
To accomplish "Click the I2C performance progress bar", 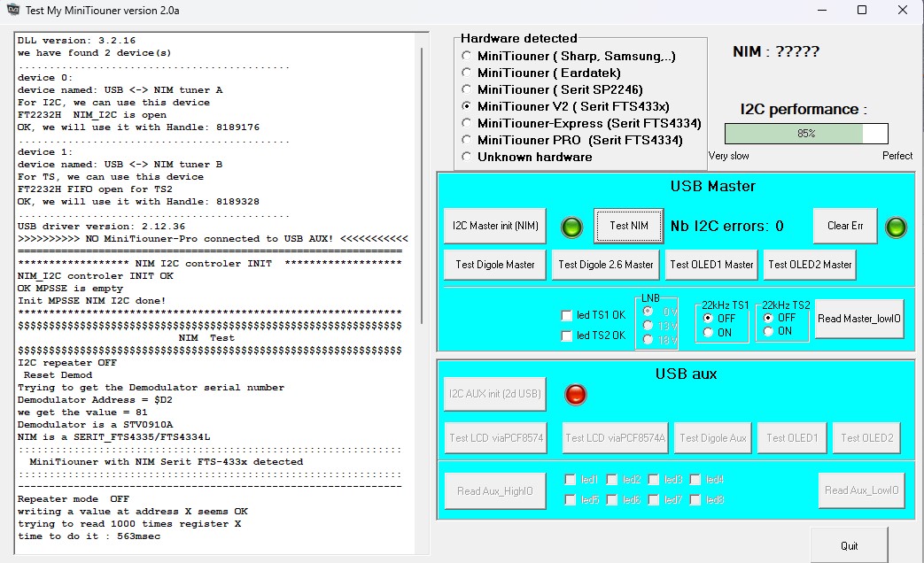I will click(x=805, y=134).
